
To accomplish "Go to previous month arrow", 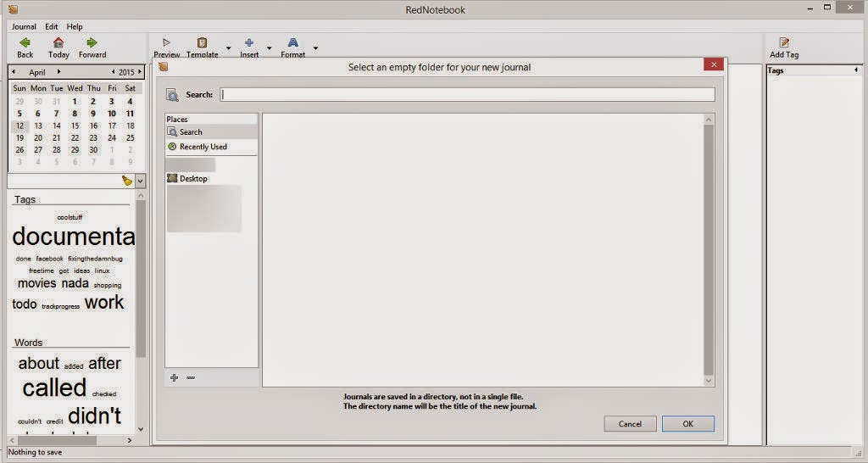I will point(14,72).
